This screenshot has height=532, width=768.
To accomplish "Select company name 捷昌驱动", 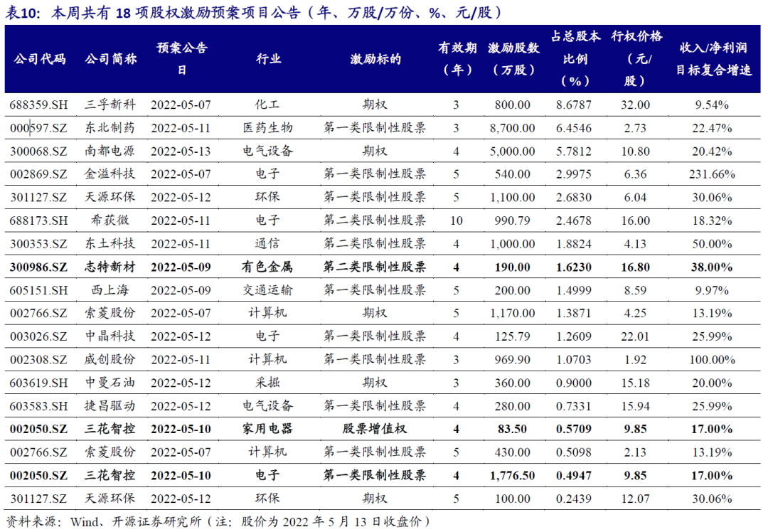I will tap(110, 405).
